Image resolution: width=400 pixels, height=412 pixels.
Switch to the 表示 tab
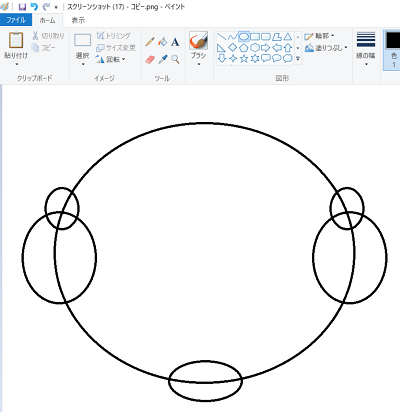coord(78,20)
